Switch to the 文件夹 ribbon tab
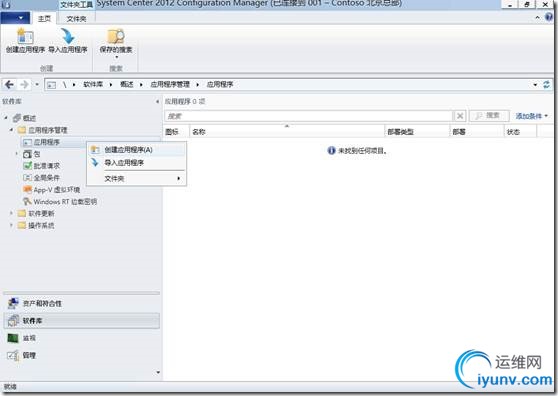The width and height of the screenshot is (558, 396). tap(76, 19)
